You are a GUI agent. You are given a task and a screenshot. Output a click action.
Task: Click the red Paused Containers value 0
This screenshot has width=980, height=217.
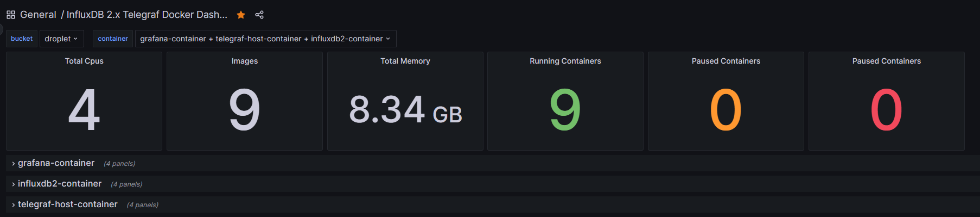[x=887, y=110]
